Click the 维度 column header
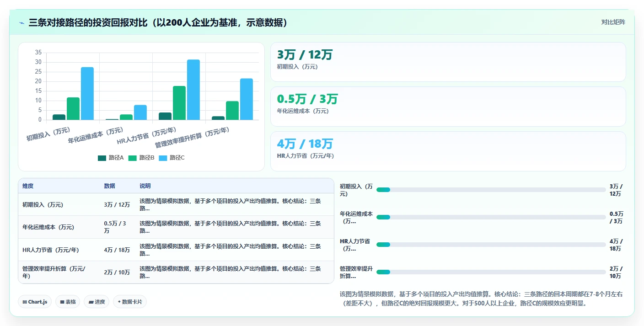644x326 pixels. point(59,186)
